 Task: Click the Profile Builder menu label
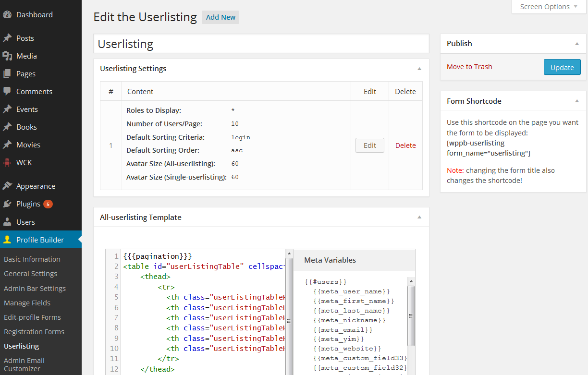(x=40, y=240)
